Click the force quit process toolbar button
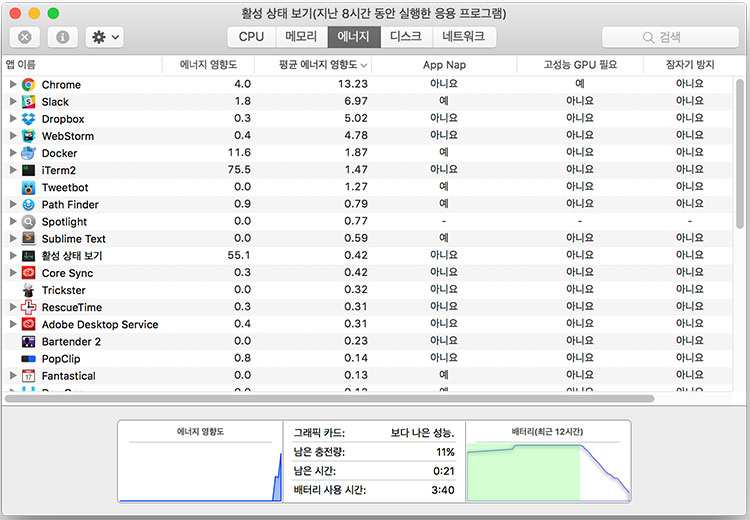Image resolution: width=750 pixels, height=520 pixels. [24, 37]
